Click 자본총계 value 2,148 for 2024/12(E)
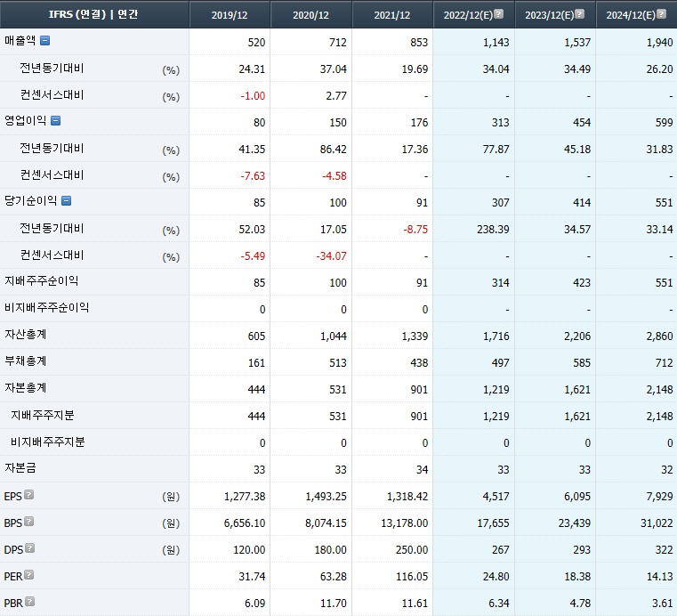Image resolution: width=677 pixels, height=616 pixels. point(659,390)
